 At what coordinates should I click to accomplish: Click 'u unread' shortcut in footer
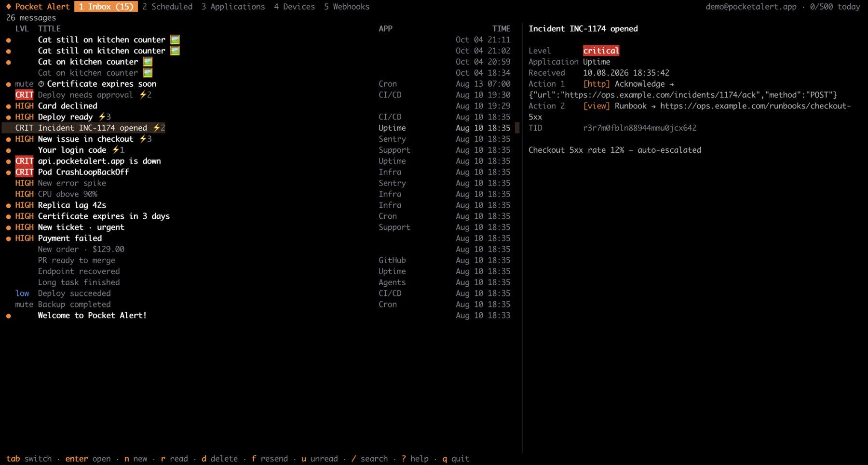click(319, 459)
